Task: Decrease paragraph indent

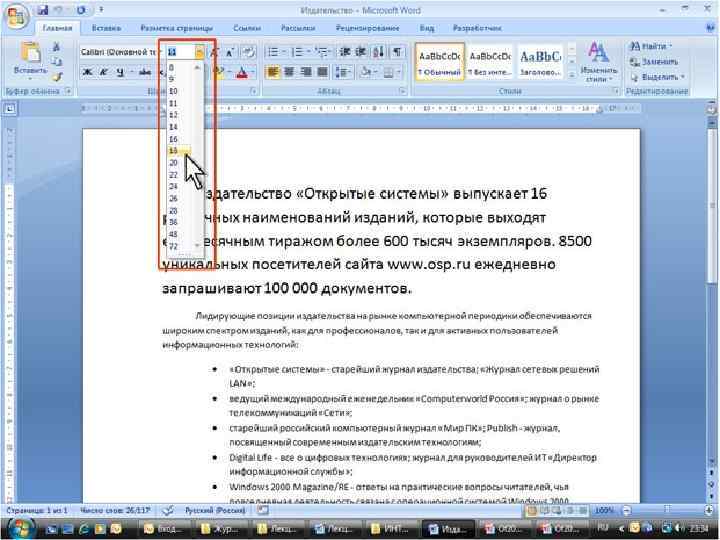Action: (345, 52)
